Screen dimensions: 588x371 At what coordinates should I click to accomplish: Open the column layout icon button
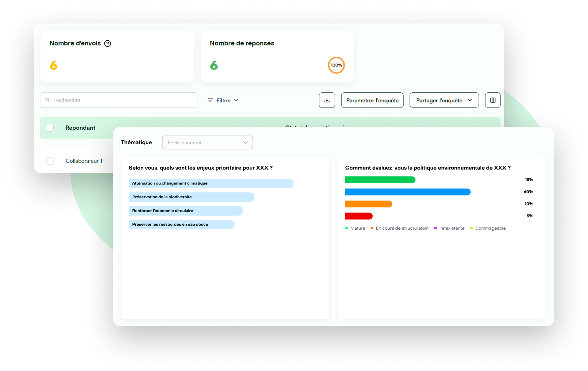pyautogui.click(x=493, y=100)
